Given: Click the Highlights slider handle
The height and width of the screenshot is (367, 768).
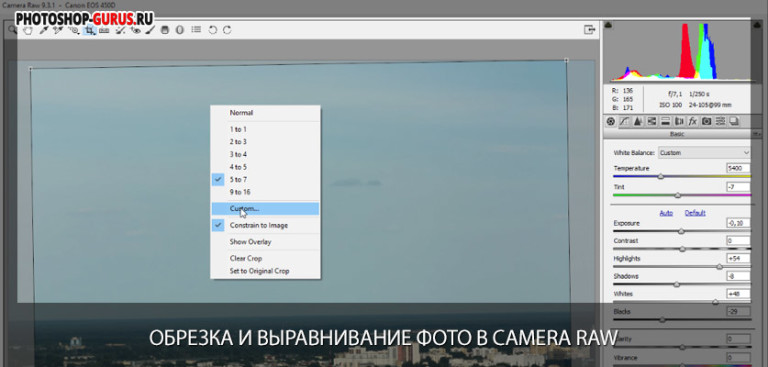Looking at the screenshot, I should [720, 267].
